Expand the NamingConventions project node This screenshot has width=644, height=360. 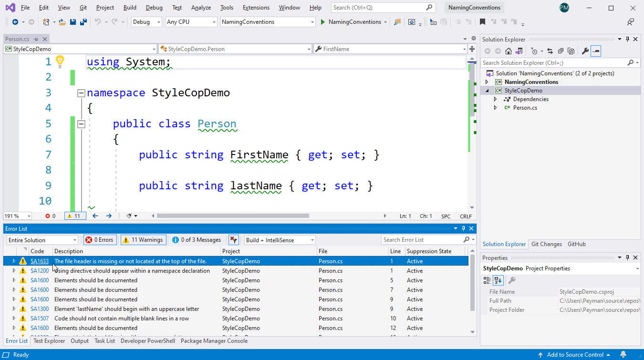487,82
